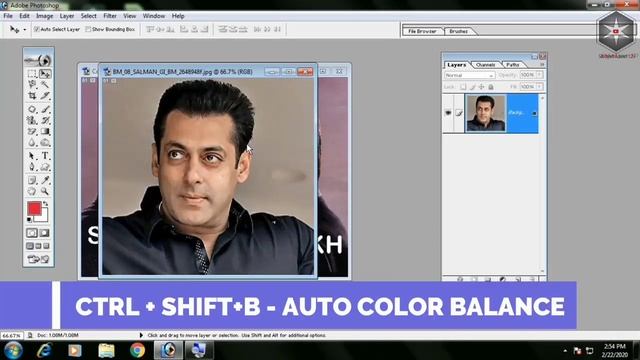Select the Healing Brush tool
Image resolution: width=640 pixels, height=360 pixels.
point(32,109)
